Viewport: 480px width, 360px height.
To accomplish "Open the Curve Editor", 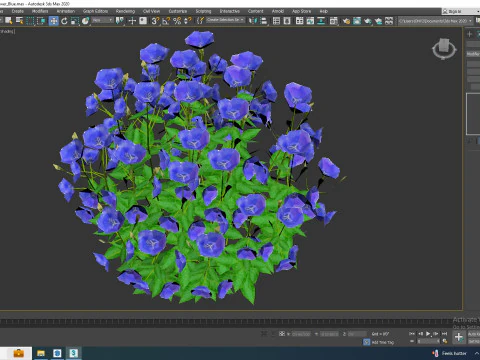I will [x=310, y=21].
